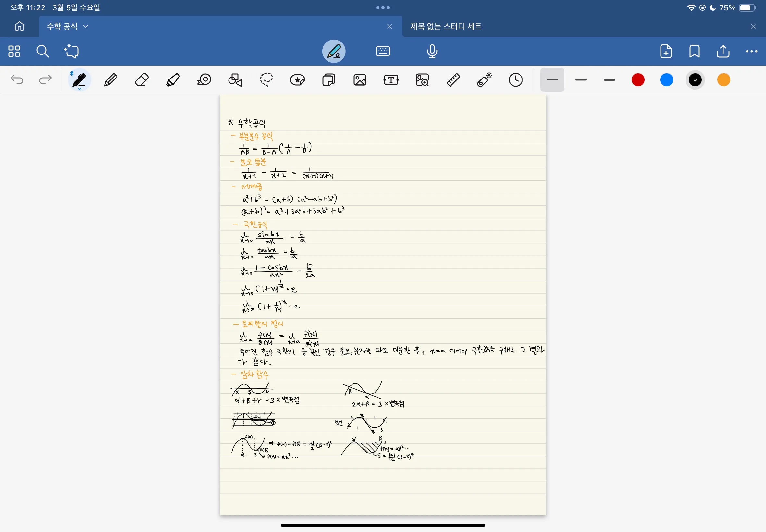766x532 pixels.
Task: Select the text box tool
Action: pyautogui.click(x=391, y=80)
